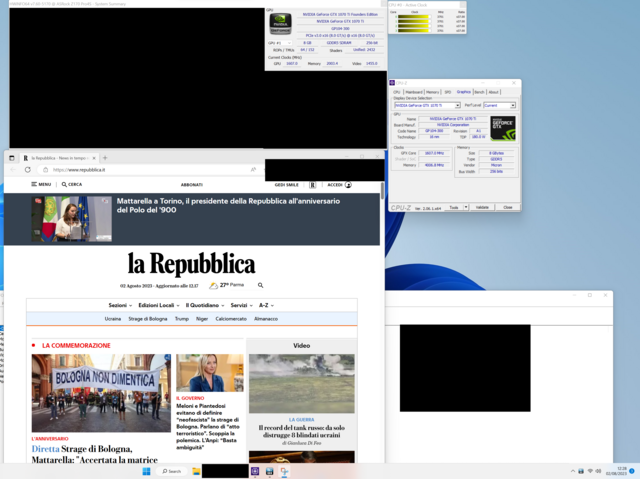The height and width of the screenshot is (479, 640).
Task: Open the volume control in the tray
Action: 598,471
